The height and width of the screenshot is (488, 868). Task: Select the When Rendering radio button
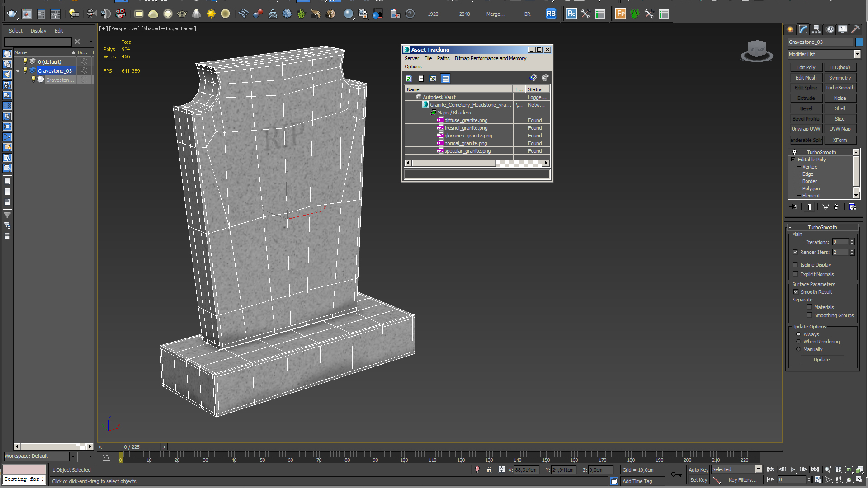click(798, 342)
